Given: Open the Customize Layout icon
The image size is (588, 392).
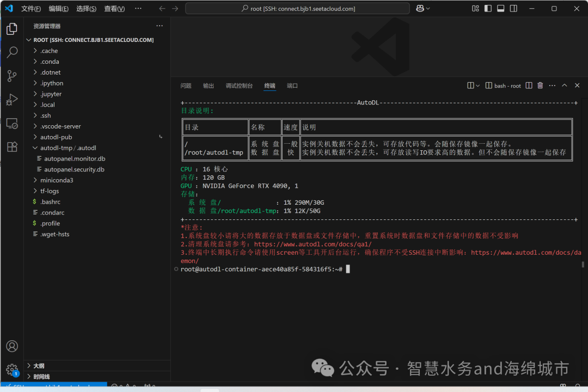Looking at the screenshot, I should 475,8.
